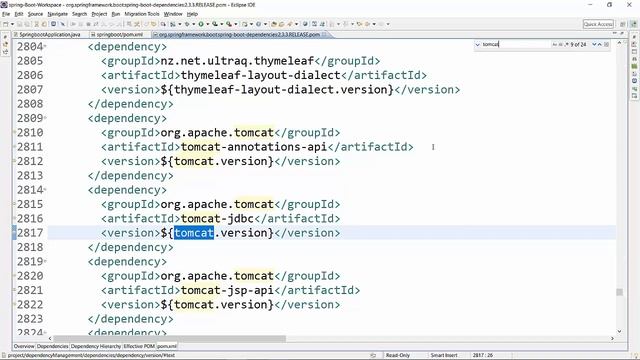Open the Navigate menu
Image resolution: width=640 pixels, height=360 pixels.
point(58,14)
